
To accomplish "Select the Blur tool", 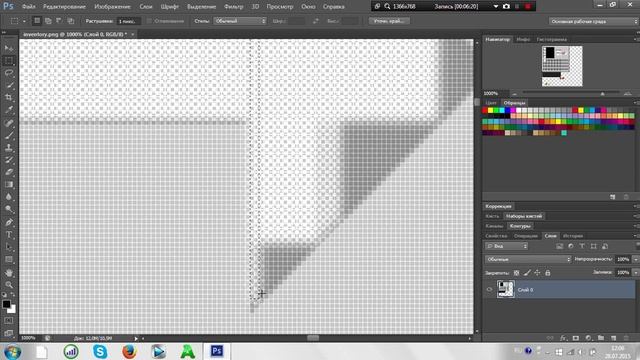I will click(x=9, y=197).
